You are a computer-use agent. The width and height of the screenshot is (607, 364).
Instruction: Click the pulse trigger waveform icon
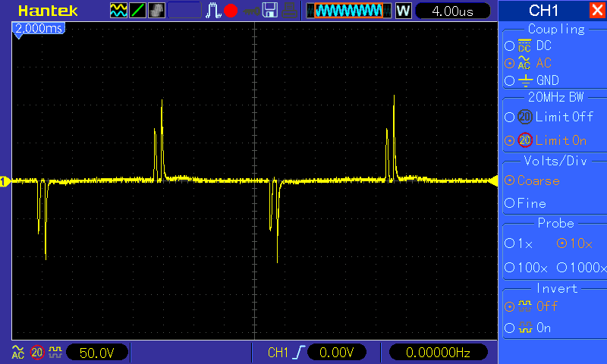point(213,11)
